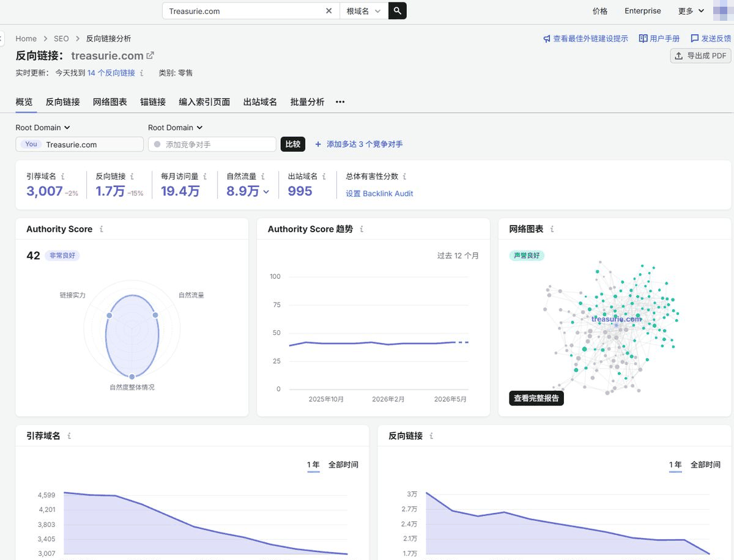This screenshot has height=560, width=734.
Task: Click info icon next to Authority Score title
Action: click(x=102, y=229)
